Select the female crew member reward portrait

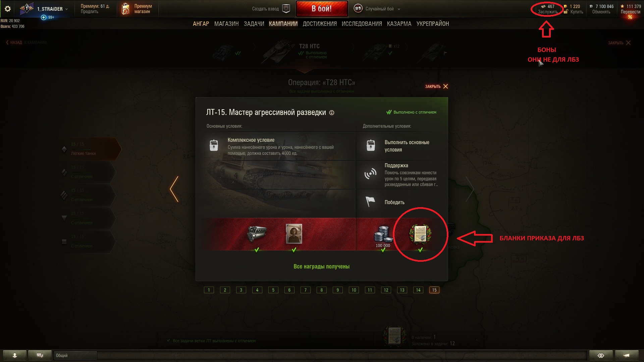click(294, 234)
